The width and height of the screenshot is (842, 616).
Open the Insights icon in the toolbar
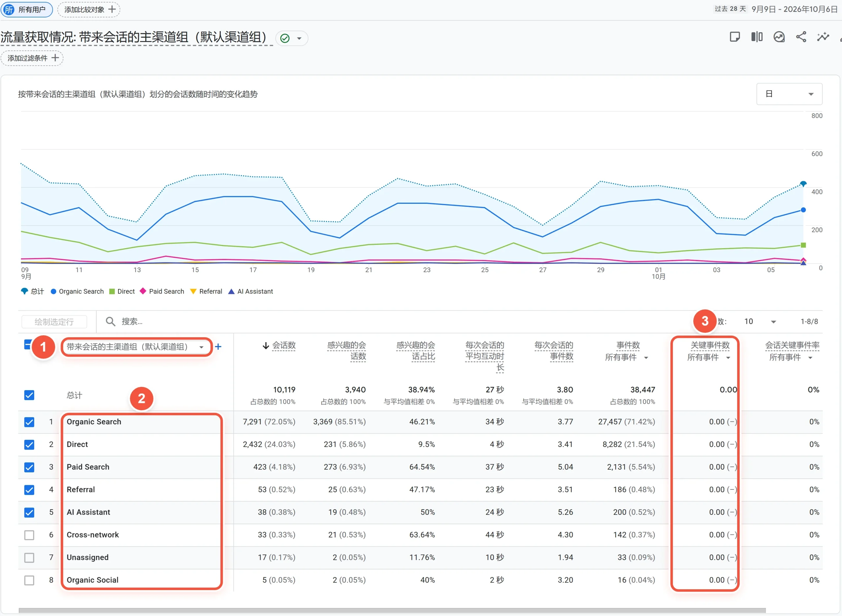tap(779, 37)
